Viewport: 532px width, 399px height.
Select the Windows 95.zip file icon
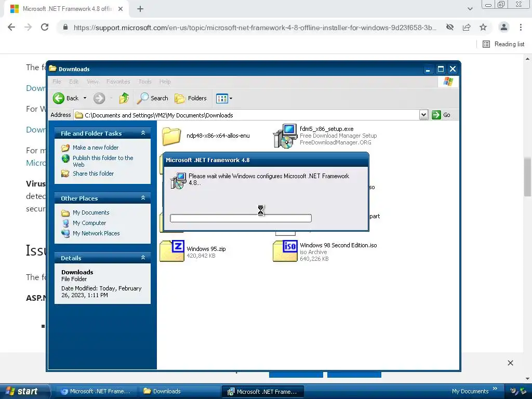pyautogui.click(x=172, y=251)
